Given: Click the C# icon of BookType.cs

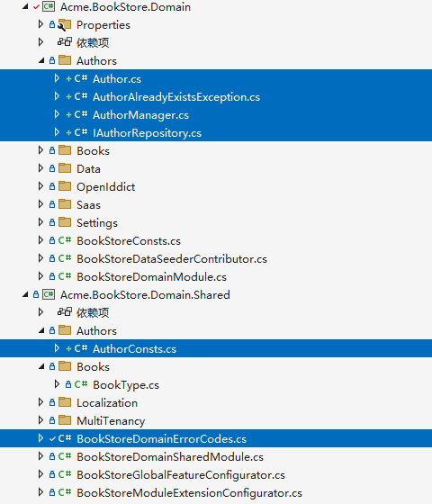Looking at the screenshot, I should 81,384.
